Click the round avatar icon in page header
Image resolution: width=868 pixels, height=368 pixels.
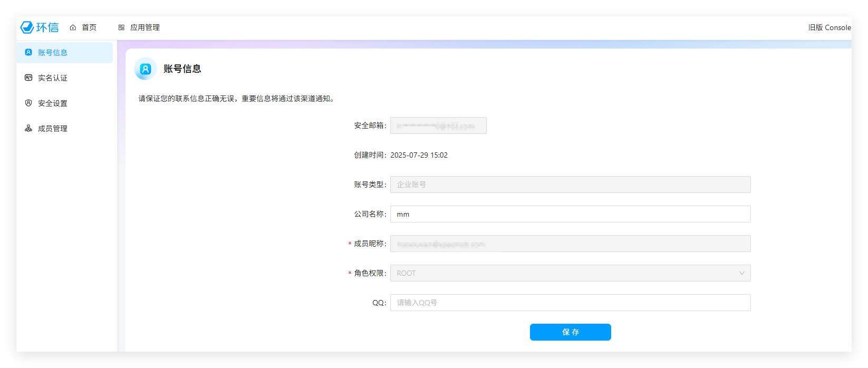click(x=146, y=69)
